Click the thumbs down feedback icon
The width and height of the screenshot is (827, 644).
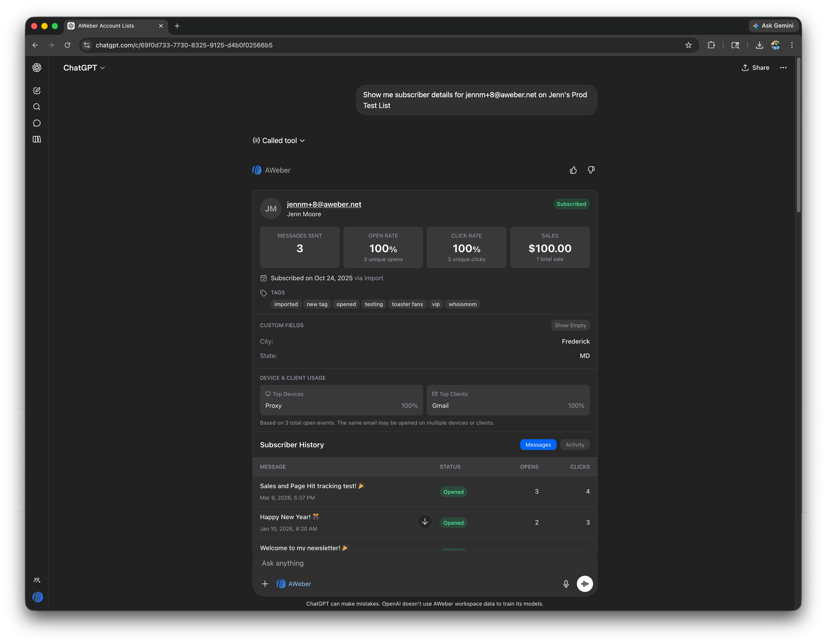pos(591,170)
